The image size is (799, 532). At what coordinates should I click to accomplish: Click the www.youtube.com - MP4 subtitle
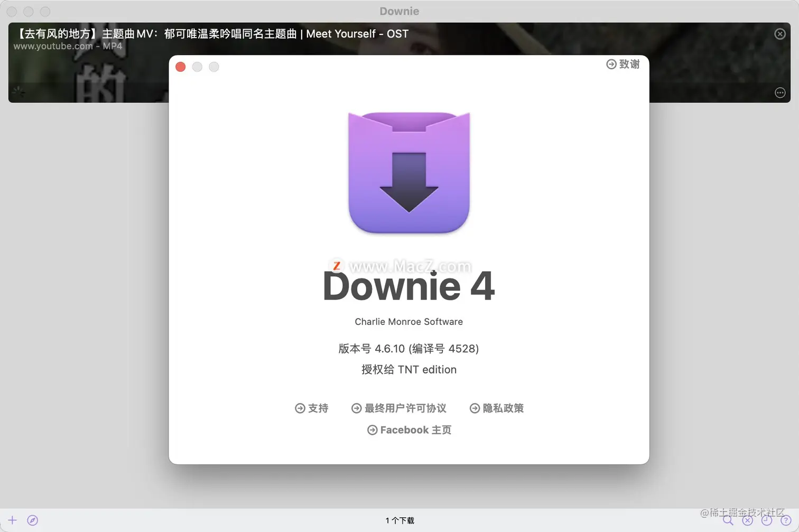[68, 46]
